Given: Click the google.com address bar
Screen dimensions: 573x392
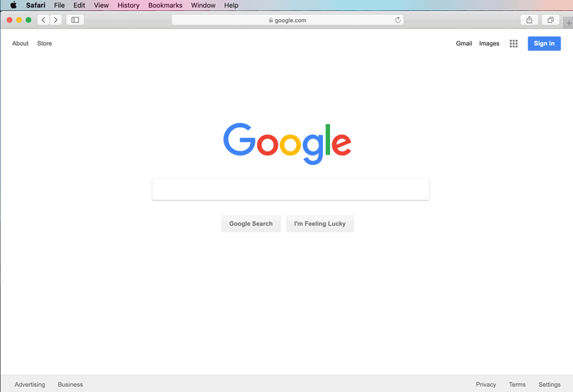Looking at the screenshot, I should coord(287,20).
